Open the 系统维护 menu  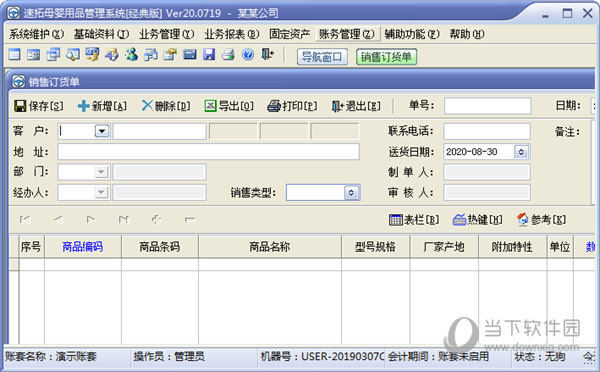pyautogui.click(x=36, y=34)
